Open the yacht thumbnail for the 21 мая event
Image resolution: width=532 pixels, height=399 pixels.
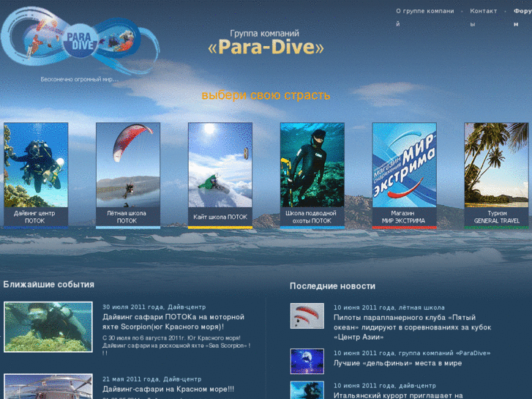(48, 387)
